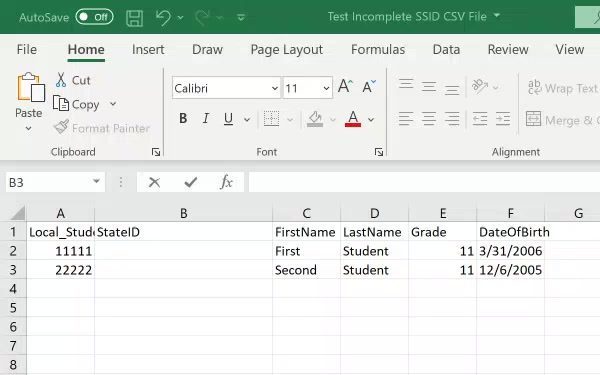600x375 pixels.
Task: Click the Merge & Center button
Action: [562, 119]
